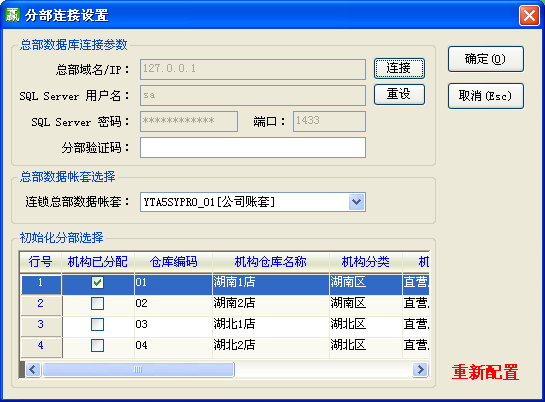545x402 pixels.
Task: Click the red 重新配置 link
Action: [x=485, y=372]
